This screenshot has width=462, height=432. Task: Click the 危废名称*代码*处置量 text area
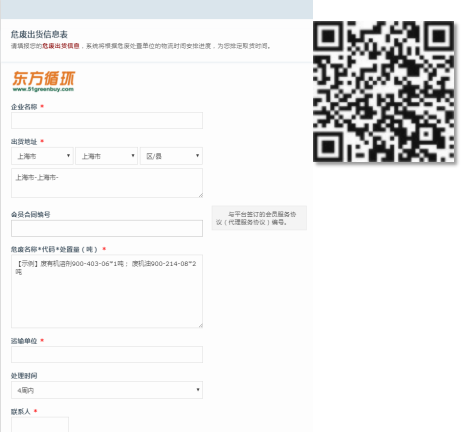point(107,291)
